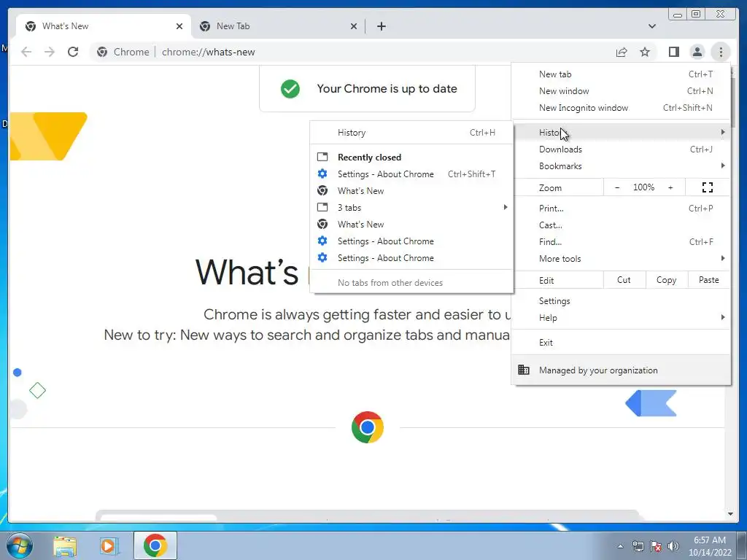
Task: Expand the More tools submenu
Action: [622, 259]
